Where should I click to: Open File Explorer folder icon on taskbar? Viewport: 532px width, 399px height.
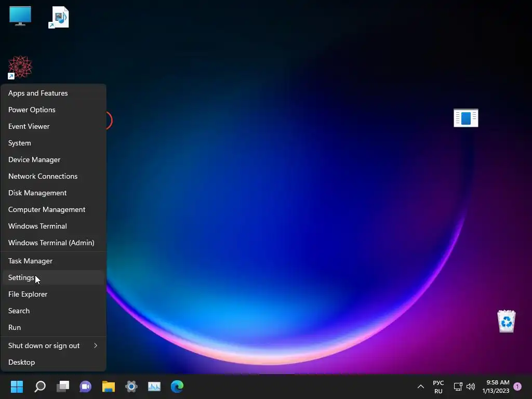(x=109, y=387)
